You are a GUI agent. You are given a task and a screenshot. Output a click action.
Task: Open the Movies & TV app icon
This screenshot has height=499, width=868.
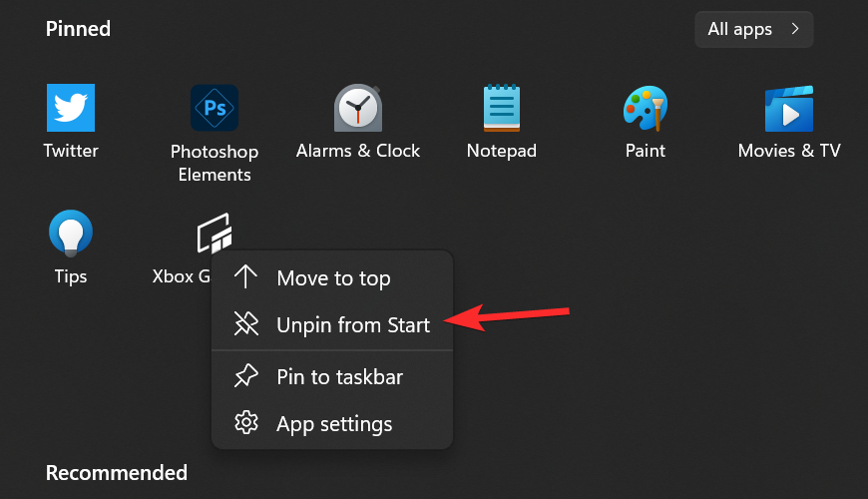coord(789,108)
